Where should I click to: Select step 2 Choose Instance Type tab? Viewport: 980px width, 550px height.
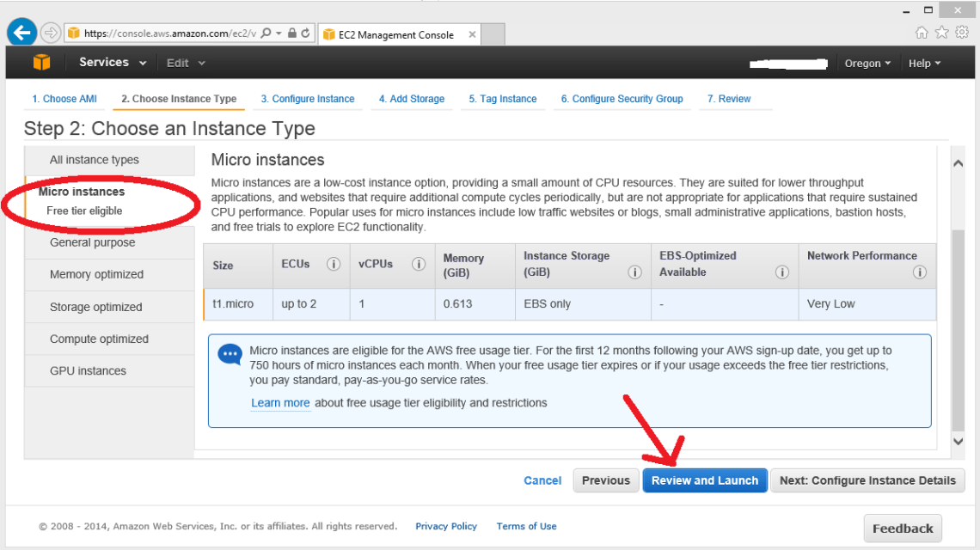(179, 99)
